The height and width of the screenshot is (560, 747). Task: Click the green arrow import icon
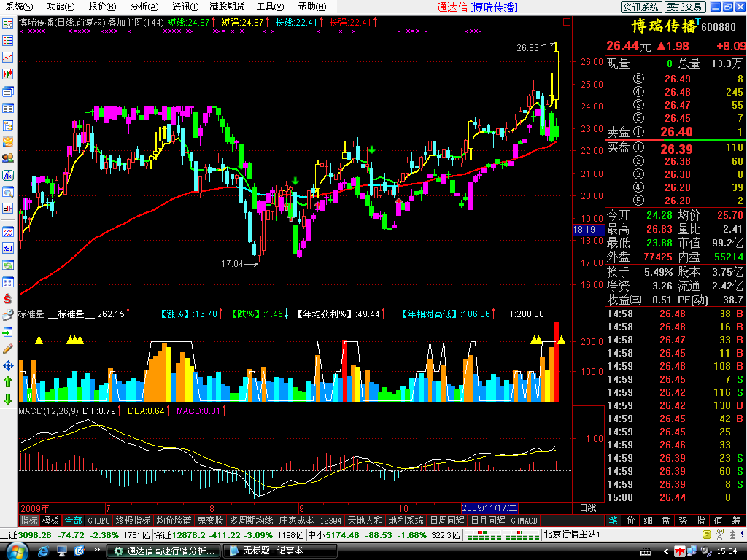click(7, 332)
